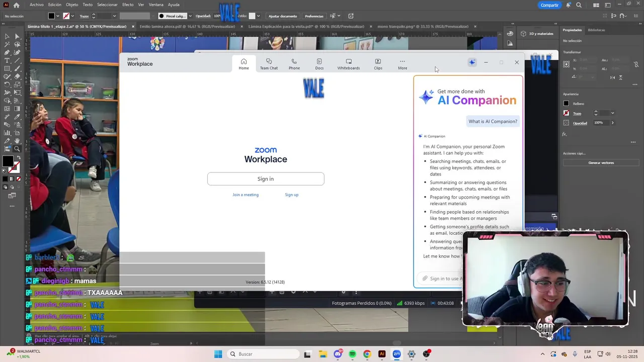Open Illustrator notifications bell
The image size is (644, 362).
pos(568,5)
